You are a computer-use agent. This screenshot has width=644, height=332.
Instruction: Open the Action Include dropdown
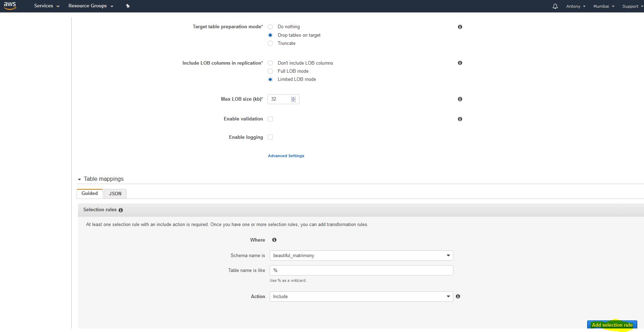pos(361,297)
